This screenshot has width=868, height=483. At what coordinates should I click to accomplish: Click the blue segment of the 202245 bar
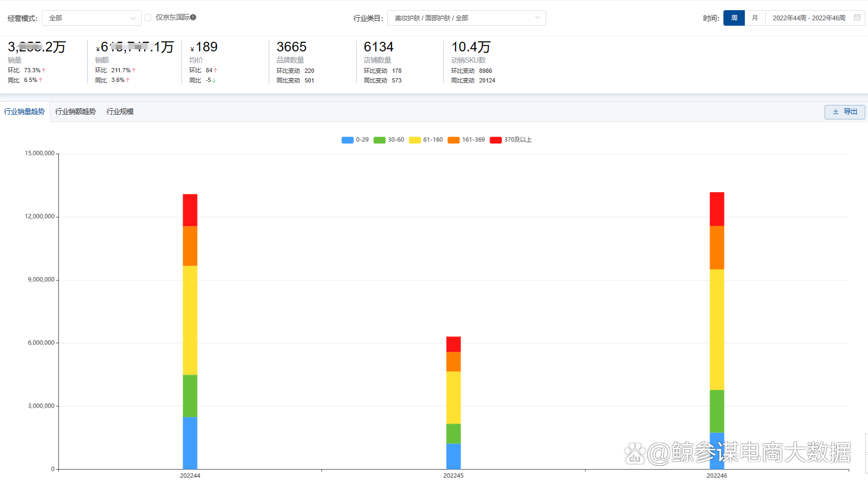point(454,456)
